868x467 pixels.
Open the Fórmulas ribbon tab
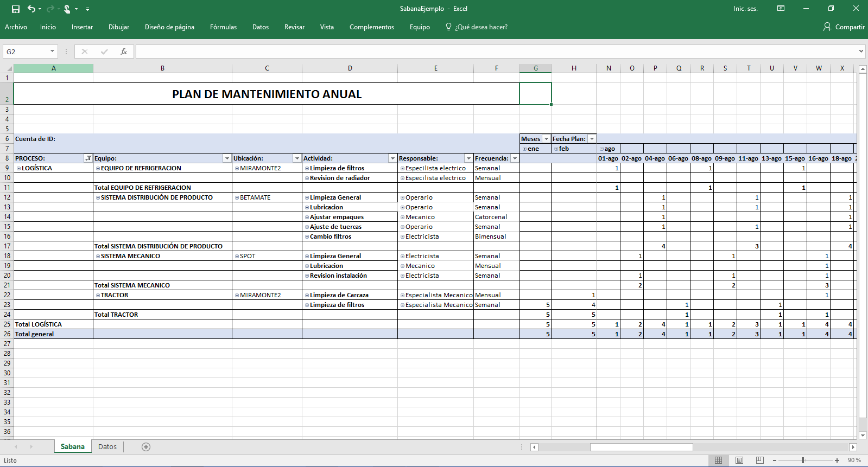tap(223, 27)
